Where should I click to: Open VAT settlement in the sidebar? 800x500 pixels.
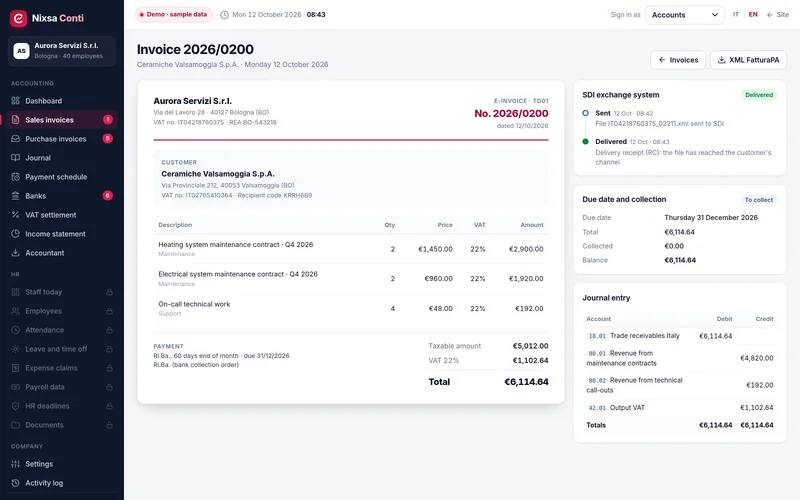pyautogui.click(x=62, y=215)
